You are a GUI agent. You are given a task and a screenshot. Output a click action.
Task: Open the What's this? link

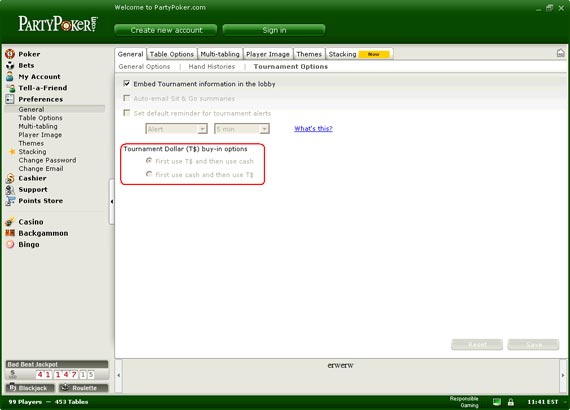point(313,129)
